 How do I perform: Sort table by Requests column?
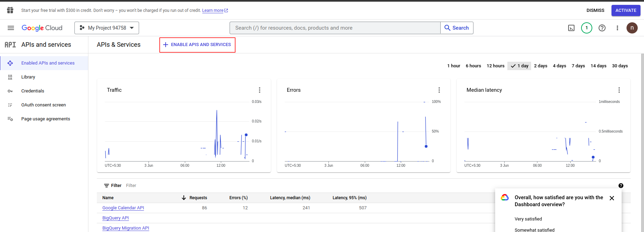tap(198, 198)
